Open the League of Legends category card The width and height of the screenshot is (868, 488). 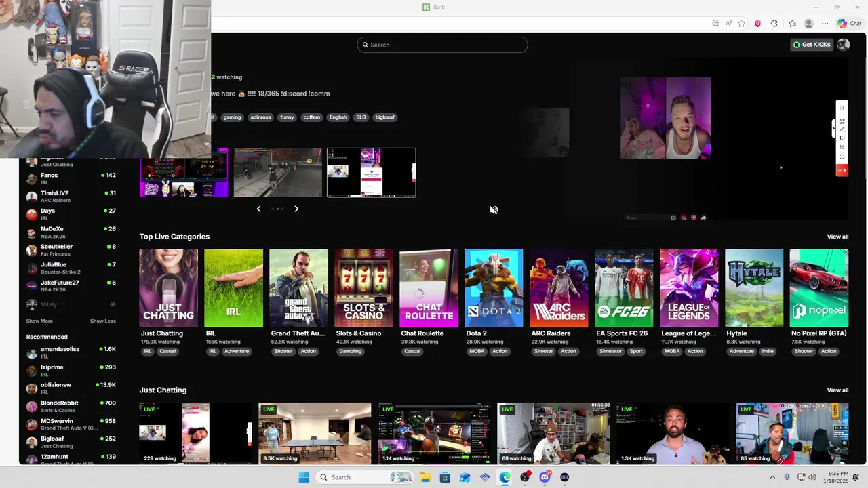click(689, 288)
